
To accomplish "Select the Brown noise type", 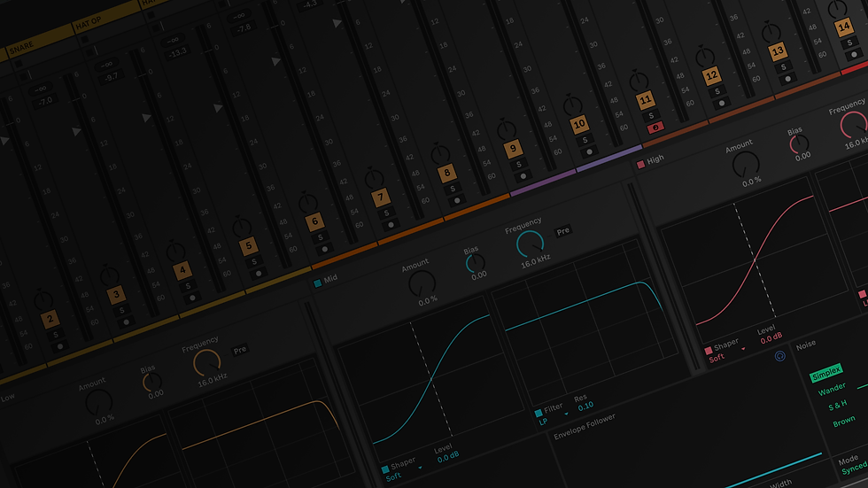I will (844, 422).
